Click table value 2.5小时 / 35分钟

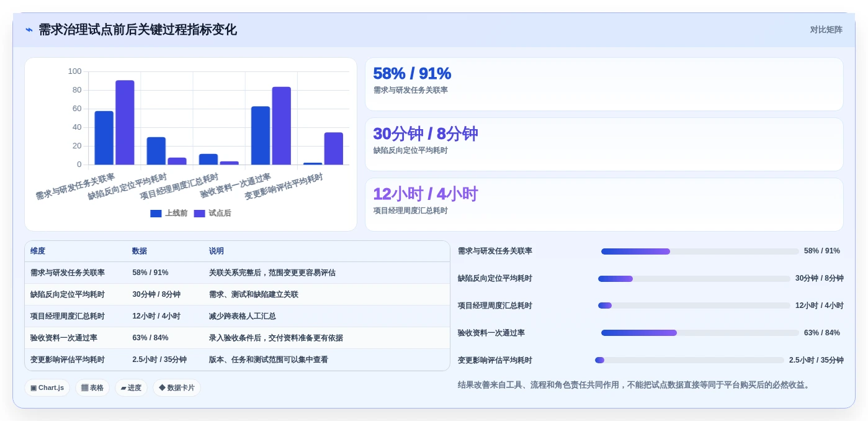tap(159, 360)
